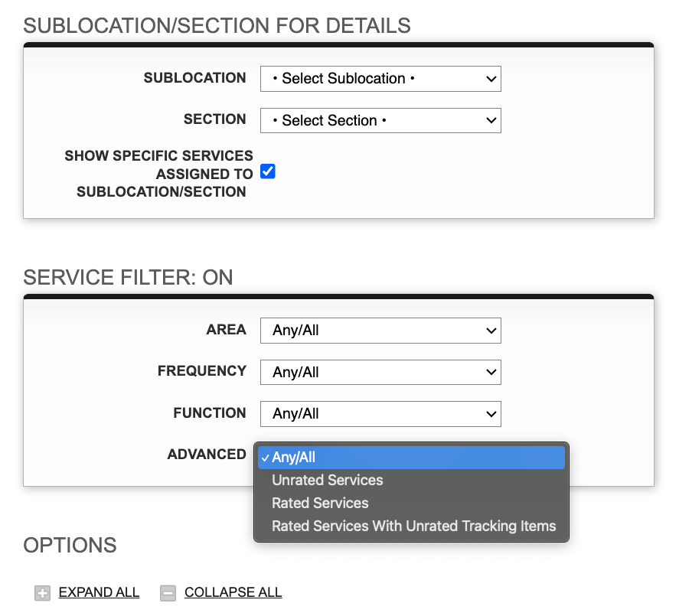
Task: Click the plus icon beside Expand All
Action: coord(42,593)
